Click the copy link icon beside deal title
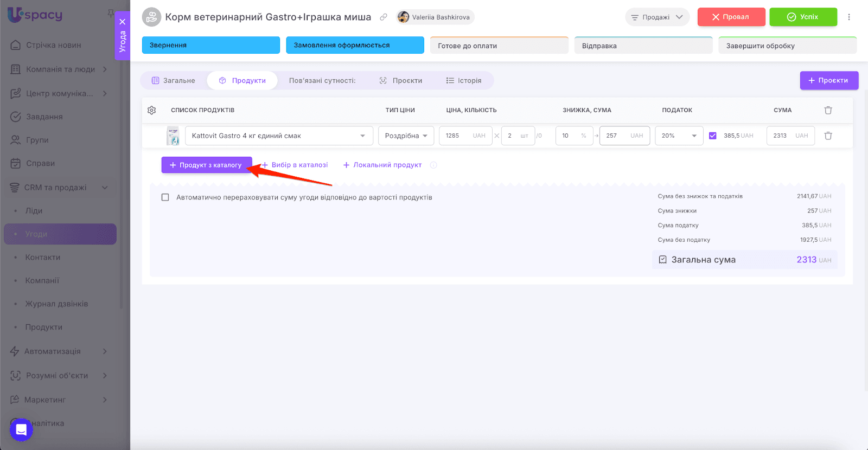Screen dimensions: 868x450 (384, 17)
